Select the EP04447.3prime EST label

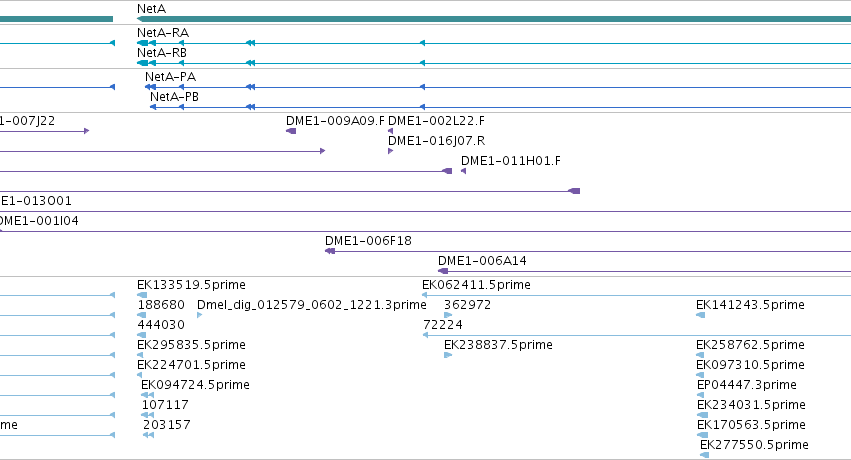pyautogui.click(x=747, y=385)
